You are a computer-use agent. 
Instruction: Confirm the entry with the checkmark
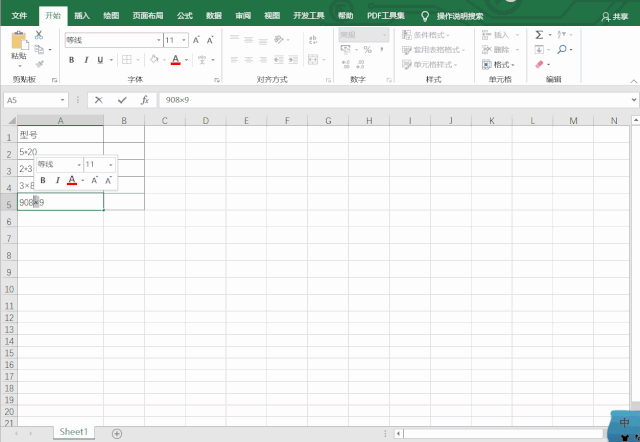point(122,100)
